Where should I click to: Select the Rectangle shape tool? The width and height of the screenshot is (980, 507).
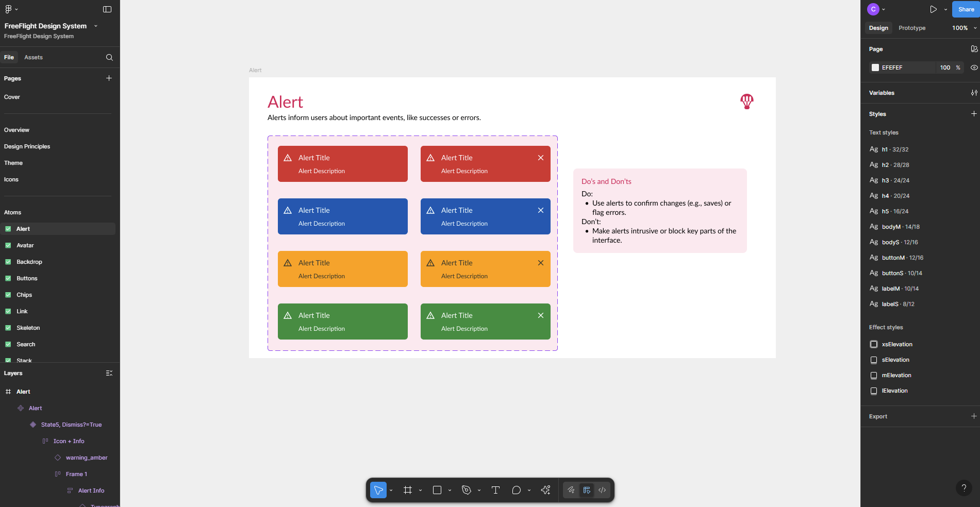437,490
